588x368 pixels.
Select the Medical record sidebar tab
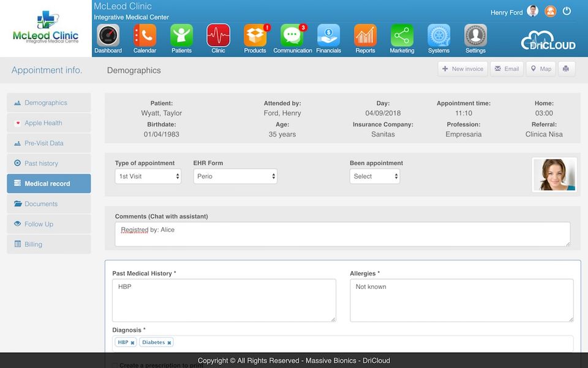(49, 183)
